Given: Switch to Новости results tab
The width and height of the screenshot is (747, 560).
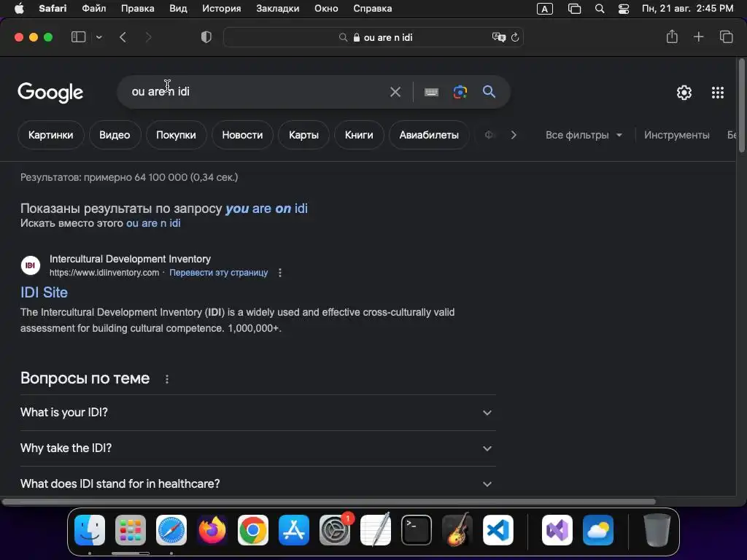Looking at the screenshot, I should pos(242,135).
